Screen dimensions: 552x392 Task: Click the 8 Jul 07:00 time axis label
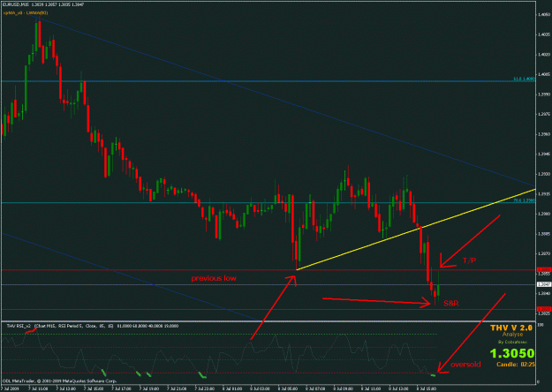click(315, 388)
